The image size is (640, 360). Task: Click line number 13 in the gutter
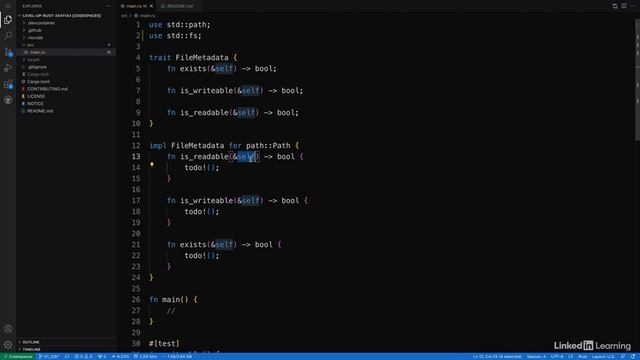point(136,157)
